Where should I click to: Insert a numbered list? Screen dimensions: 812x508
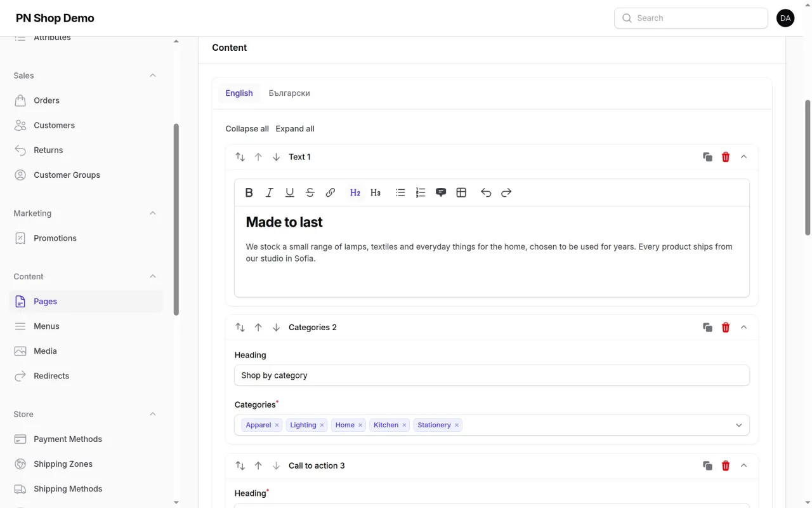[x=421, y=192]
